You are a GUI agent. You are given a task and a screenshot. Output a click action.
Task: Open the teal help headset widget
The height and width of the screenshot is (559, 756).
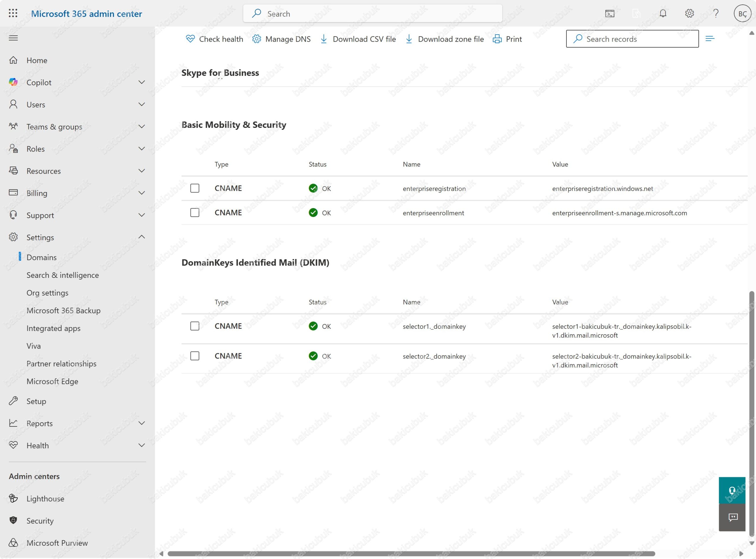(731, 490)
